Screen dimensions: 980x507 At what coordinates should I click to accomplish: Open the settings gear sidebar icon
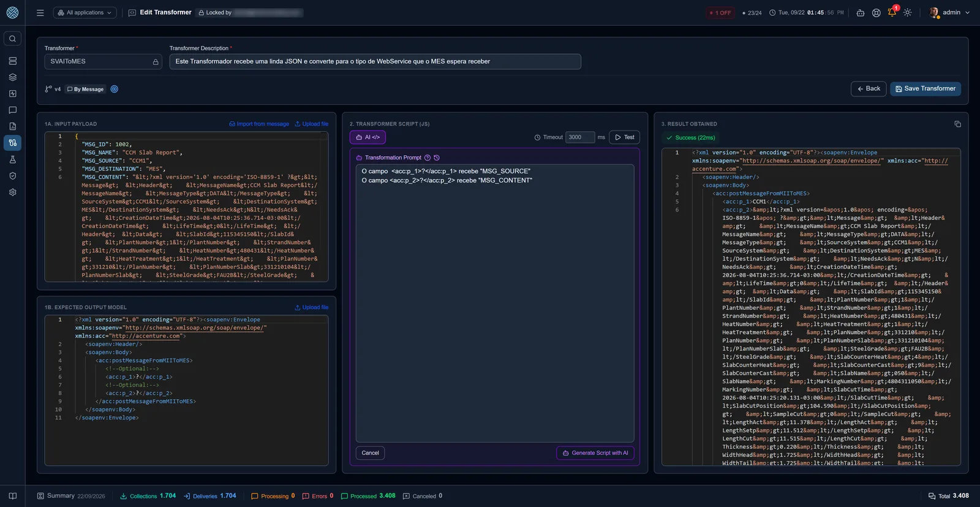[12, 192]
